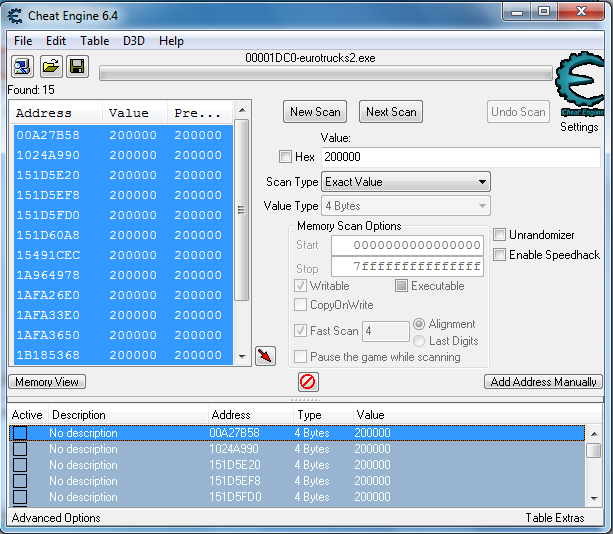Click the Cheat Engine logo settings icon
613x534 pixels.
click(579, 86)
